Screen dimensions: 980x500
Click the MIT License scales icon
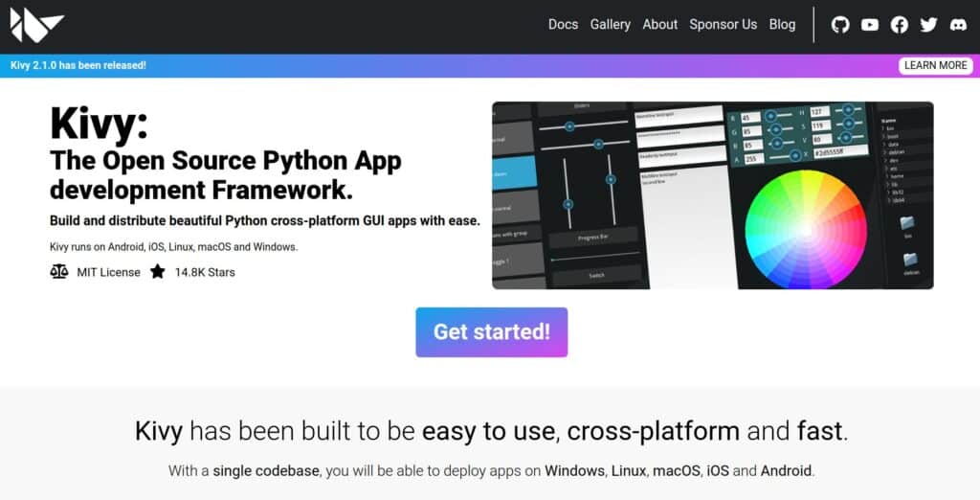tap(59, 272)
